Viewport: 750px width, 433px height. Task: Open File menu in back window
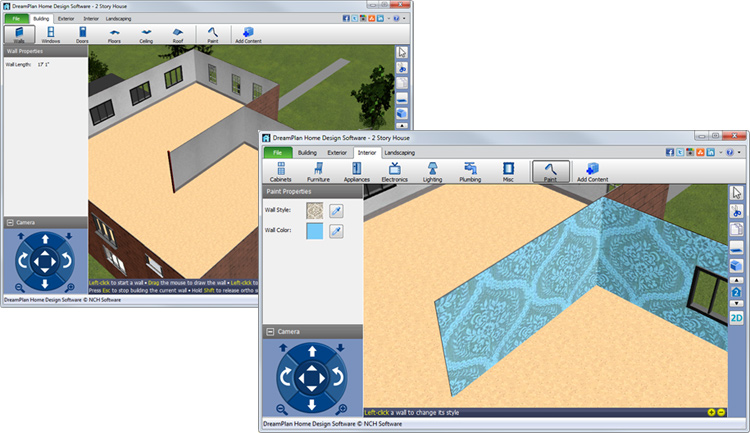[16, 19]
